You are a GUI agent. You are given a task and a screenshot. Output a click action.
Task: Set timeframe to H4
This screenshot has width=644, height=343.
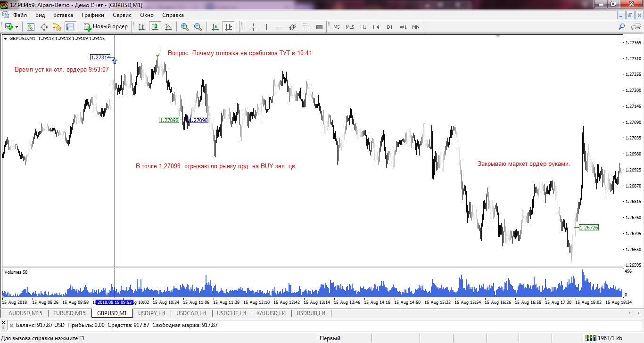tap(376, 27)
